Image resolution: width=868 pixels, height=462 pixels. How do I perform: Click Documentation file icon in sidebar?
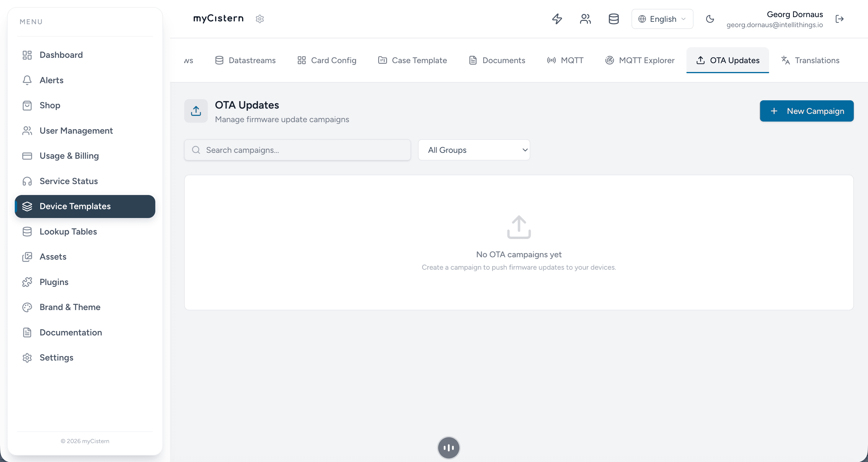click(27, 333)
